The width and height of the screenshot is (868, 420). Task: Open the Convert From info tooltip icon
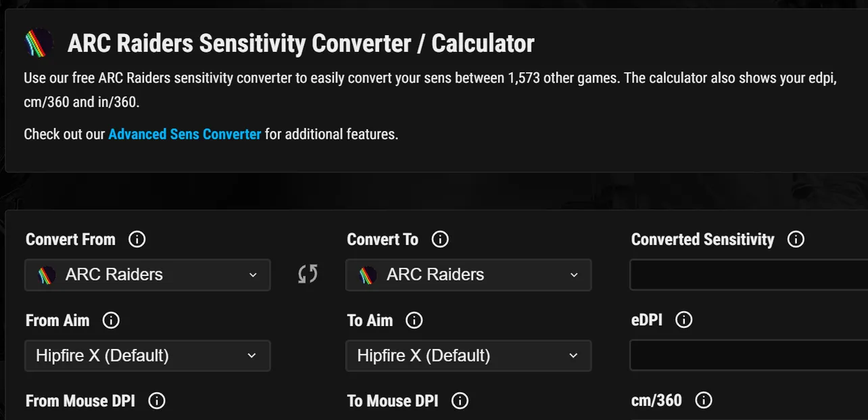click(137, 239)
